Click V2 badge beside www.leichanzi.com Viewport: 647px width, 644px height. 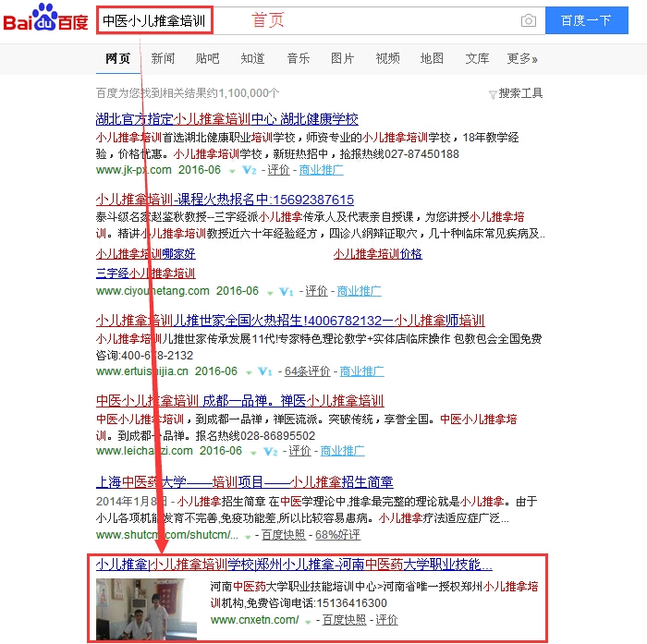click(x=270, y=451)
